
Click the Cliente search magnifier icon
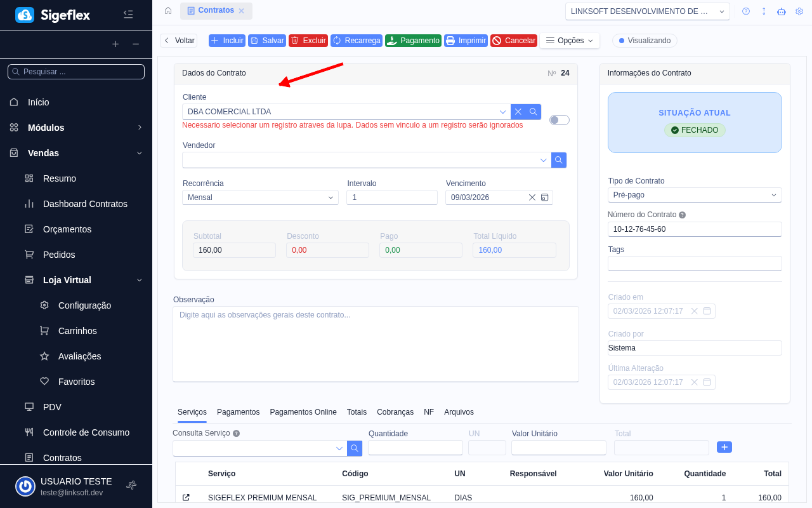pos(534,112)
